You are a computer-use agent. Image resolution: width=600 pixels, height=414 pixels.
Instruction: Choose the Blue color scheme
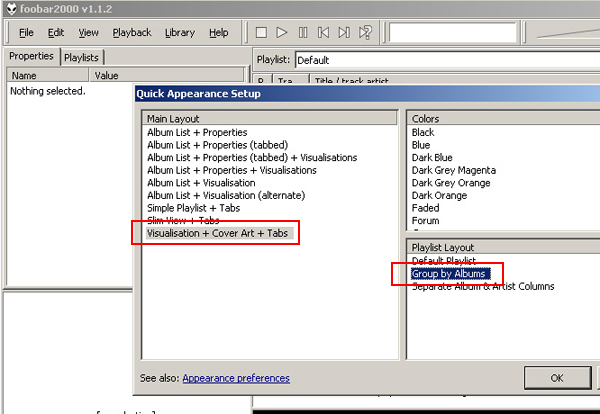click(x=421, y=145)
